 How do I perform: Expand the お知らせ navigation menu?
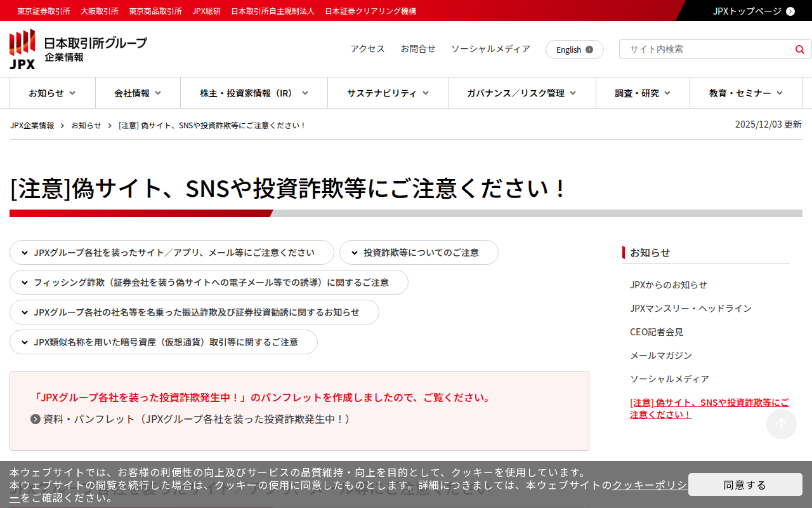click(53, 93)
